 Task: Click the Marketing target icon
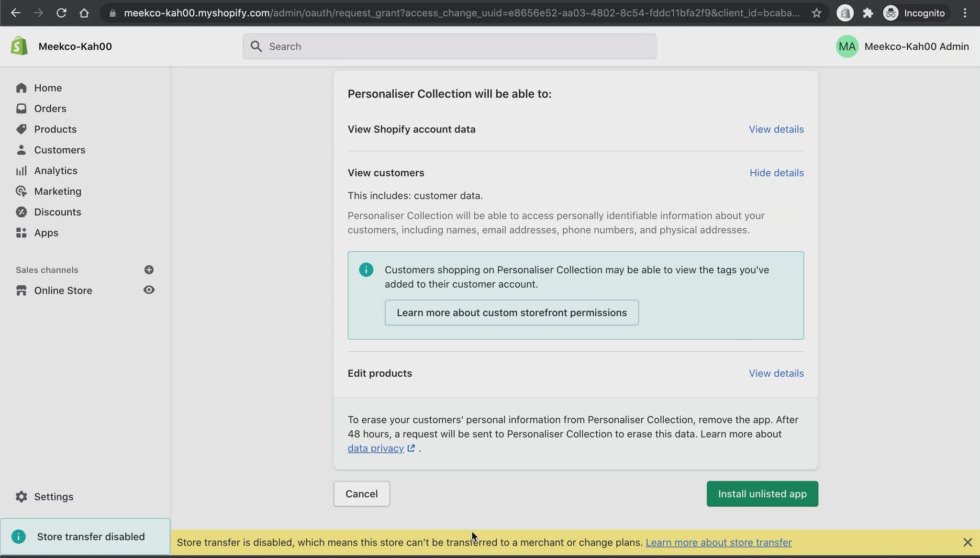21,191
